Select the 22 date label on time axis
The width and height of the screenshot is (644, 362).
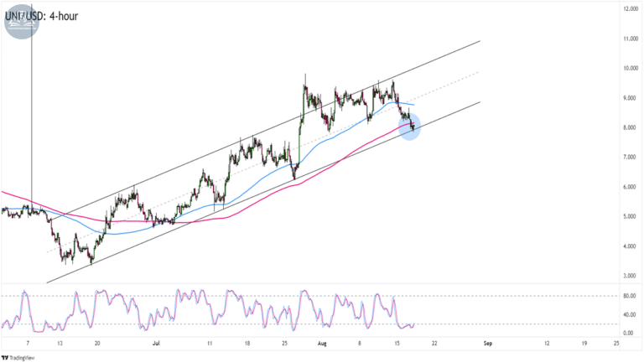[434, 344]
